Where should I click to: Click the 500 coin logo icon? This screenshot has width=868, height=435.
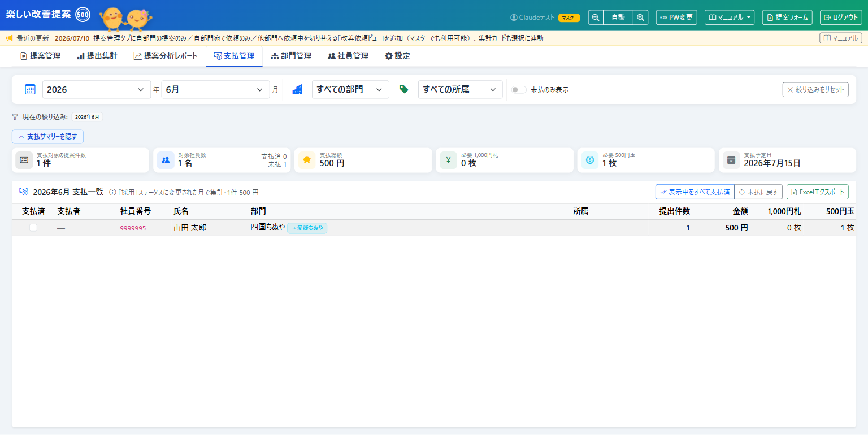(83, 15)
